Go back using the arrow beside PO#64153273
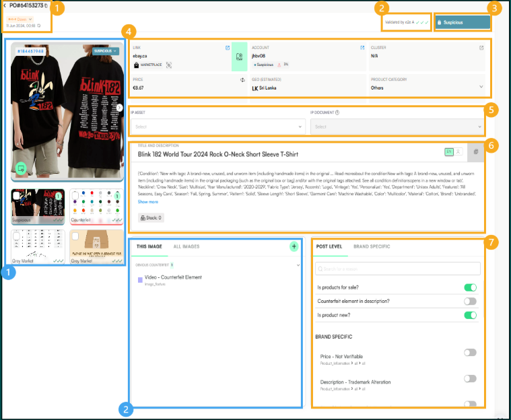This screenshot has height=420, width=511. (x=5, y=5)
